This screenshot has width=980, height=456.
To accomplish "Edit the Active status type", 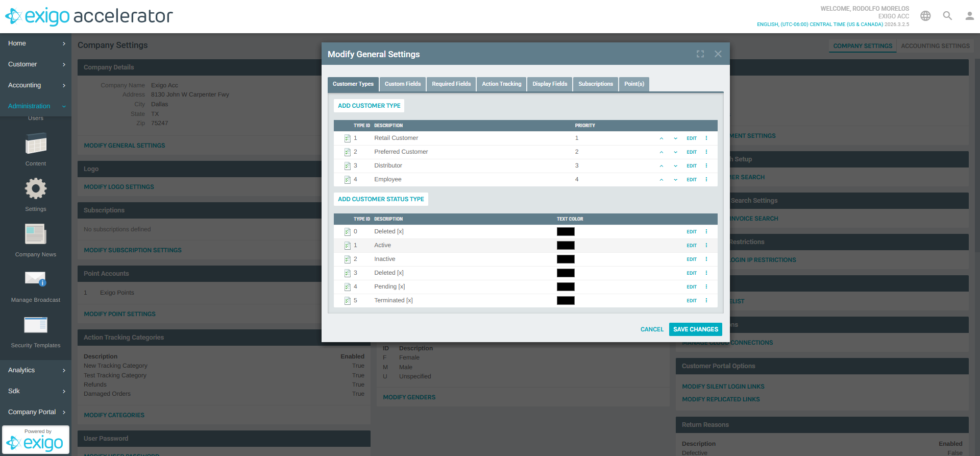I will point(692,246).
